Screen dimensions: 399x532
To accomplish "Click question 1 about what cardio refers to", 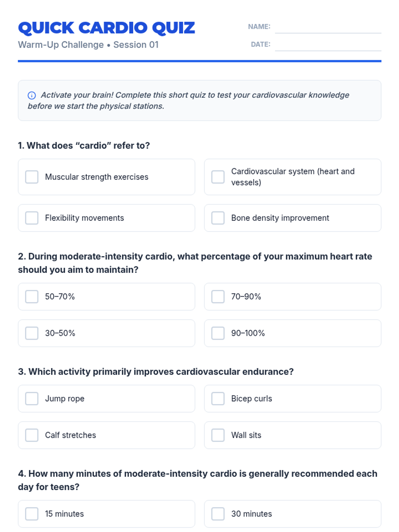I will click(x=84, y=146).
